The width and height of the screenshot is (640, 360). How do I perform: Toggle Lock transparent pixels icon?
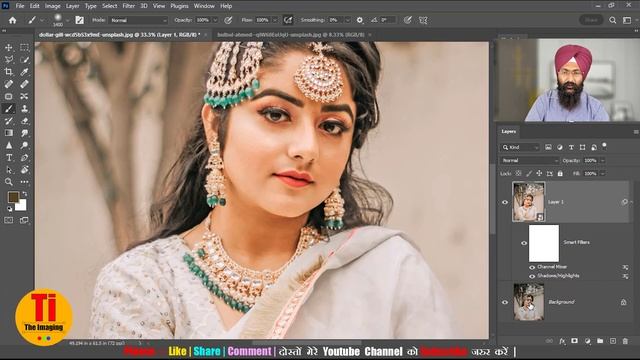[x=518, y=173]
